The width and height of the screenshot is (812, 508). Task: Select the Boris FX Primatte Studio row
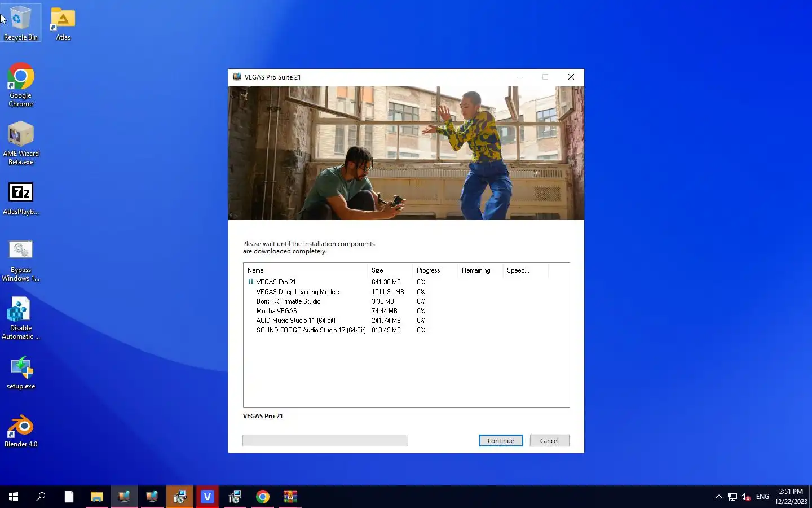406,301
